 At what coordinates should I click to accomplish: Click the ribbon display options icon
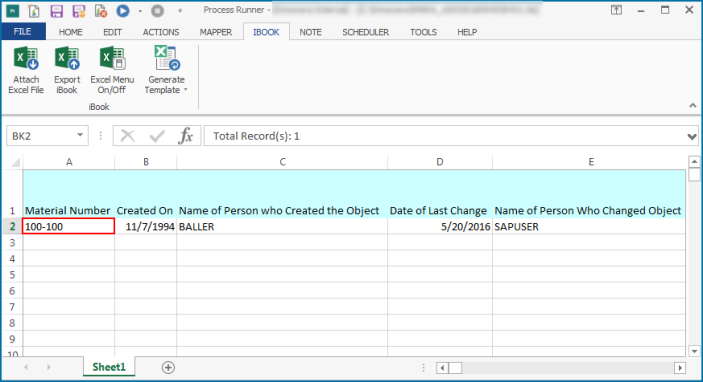pyautogui.click(x=616, y=10)
